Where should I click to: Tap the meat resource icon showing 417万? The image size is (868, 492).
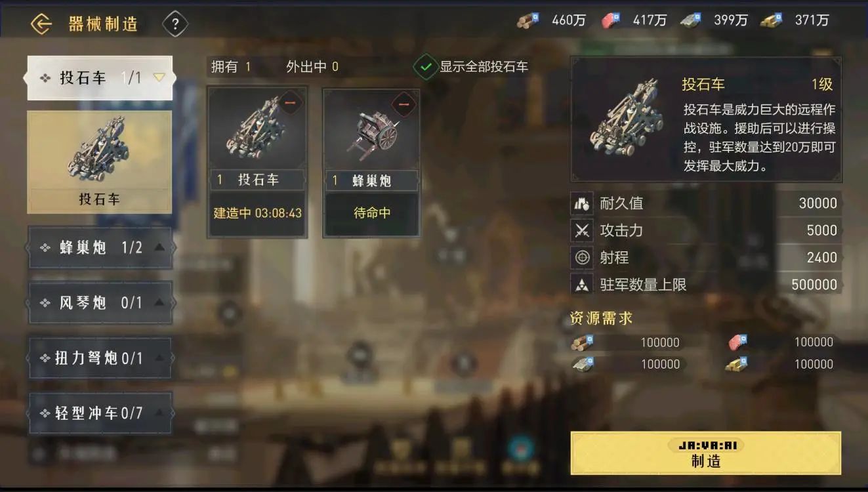[611, 20]
